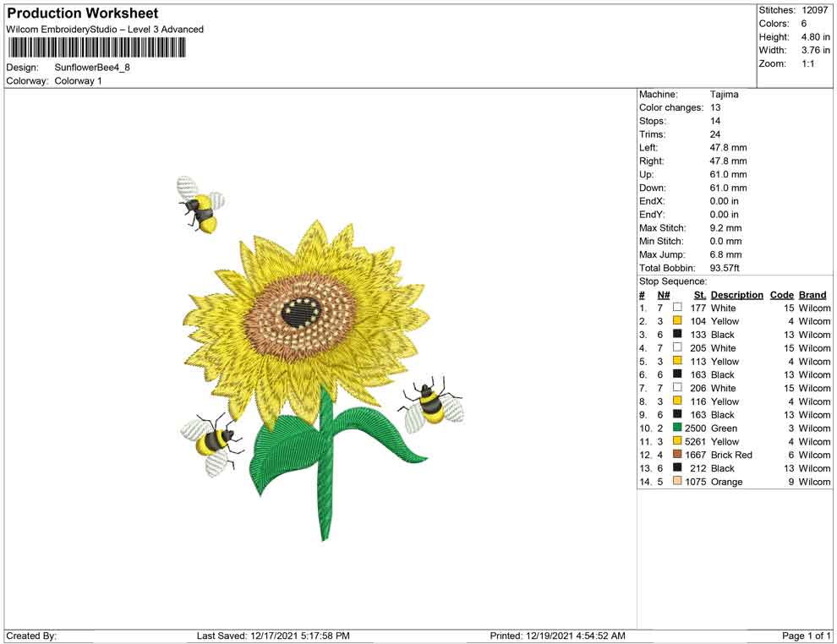Click the bee above the sunflower
This screenshot has height=644, width=837.
tap(200, 205)
